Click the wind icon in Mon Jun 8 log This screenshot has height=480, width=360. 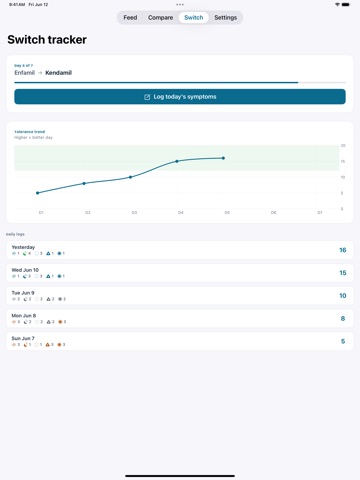(x=14, y=322)
